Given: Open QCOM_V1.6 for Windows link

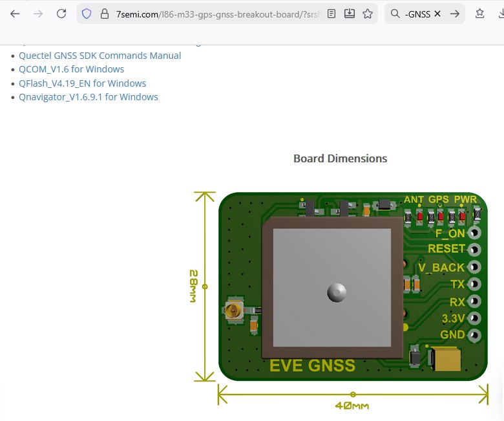Looking at the screenshot, I should 71,69.
